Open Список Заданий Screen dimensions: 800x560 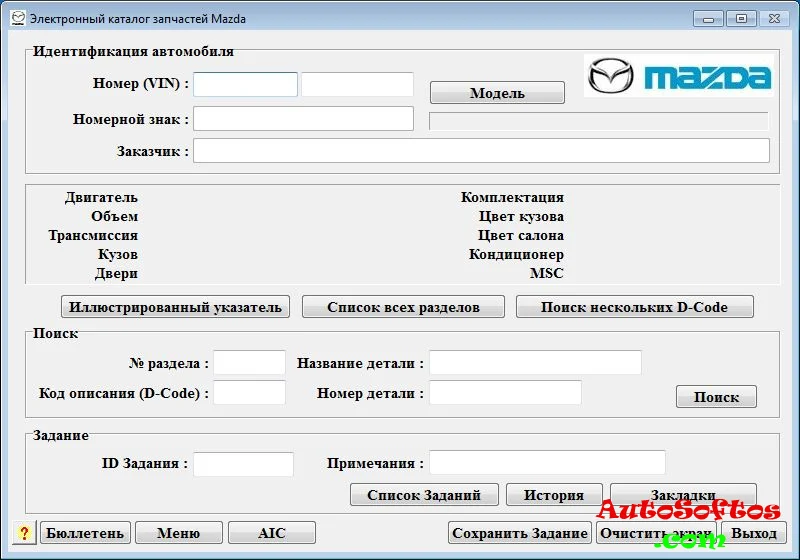(x=424, y=495)
